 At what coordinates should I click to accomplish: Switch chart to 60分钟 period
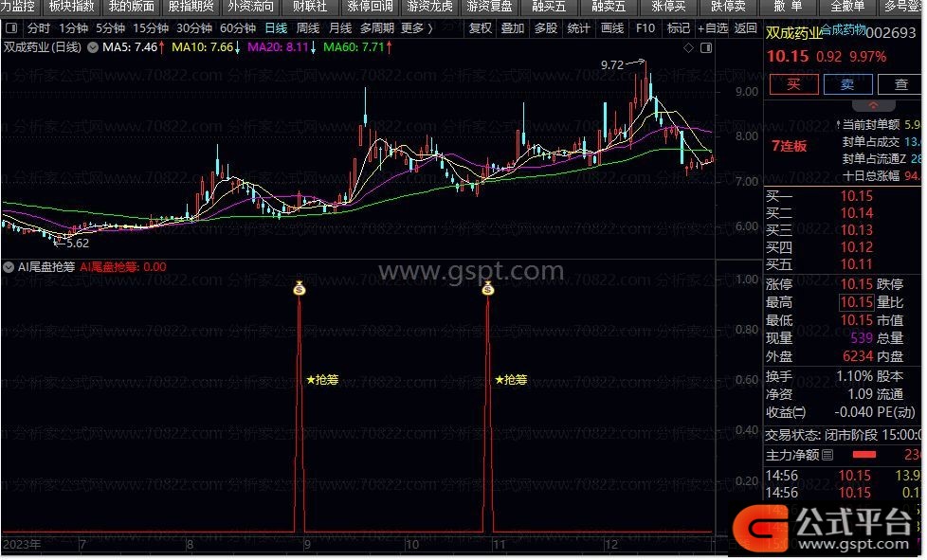238,28
